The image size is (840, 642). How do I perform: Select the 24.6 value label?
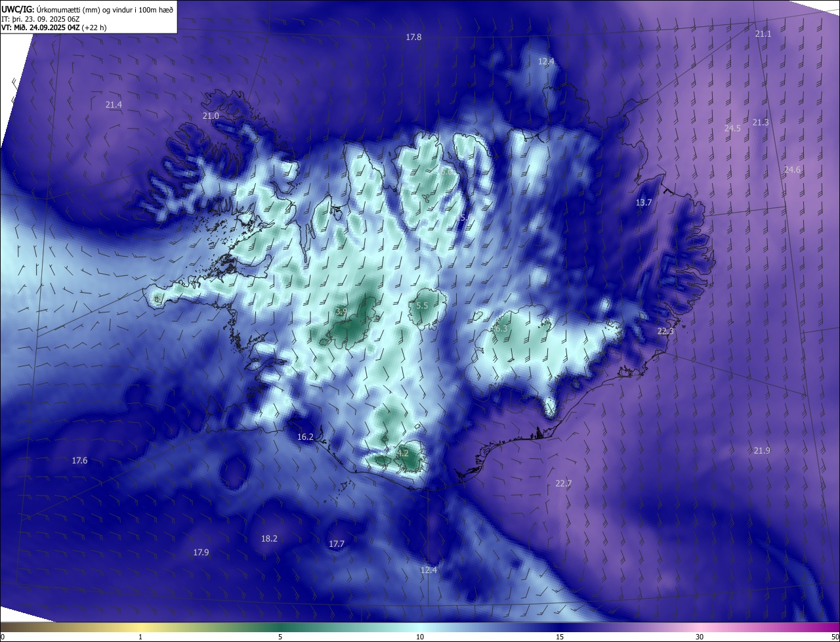click(x=793, y=170)
